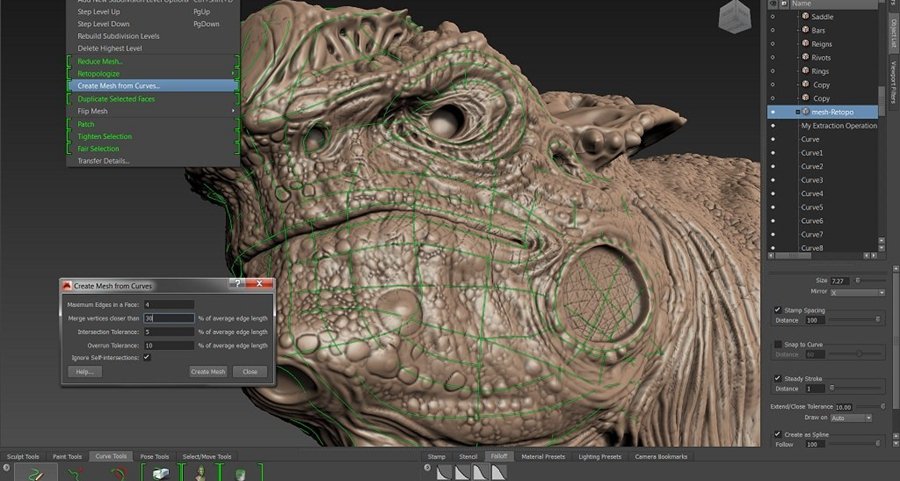Switch to Sculpt Tools tab

(23, 456)
